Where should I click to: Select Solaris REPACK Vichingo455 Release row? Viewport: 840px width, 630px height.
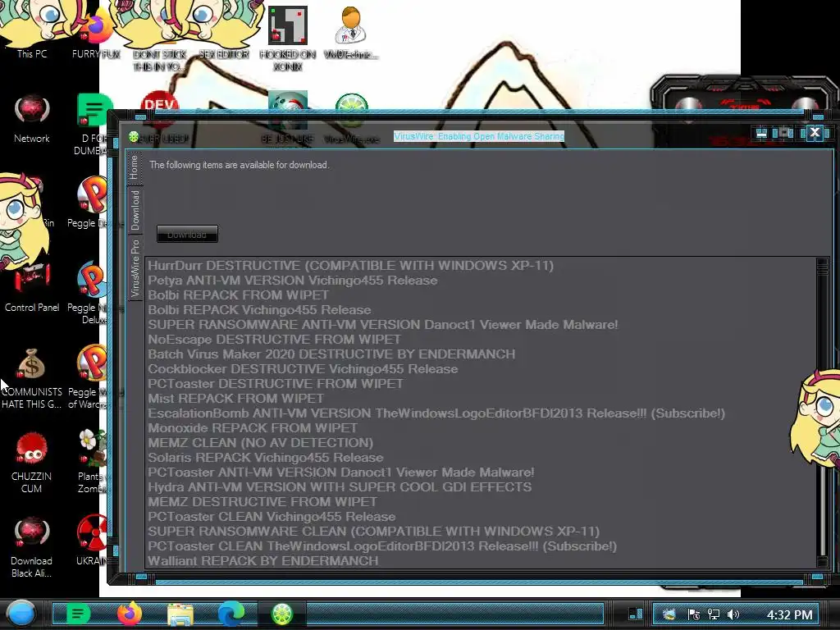click(481, 458)
